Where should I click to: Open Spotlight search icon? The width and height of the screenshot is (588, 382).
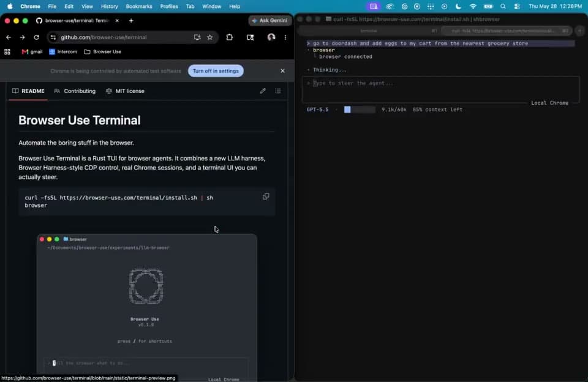(503, 6)
